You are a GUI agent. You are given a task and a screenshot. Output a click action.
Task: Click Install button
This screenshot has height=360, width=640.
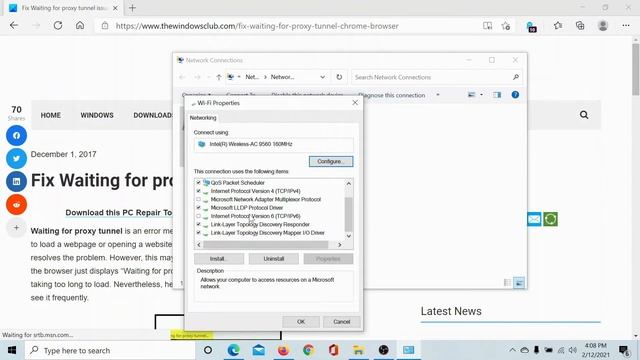point(219,259)
